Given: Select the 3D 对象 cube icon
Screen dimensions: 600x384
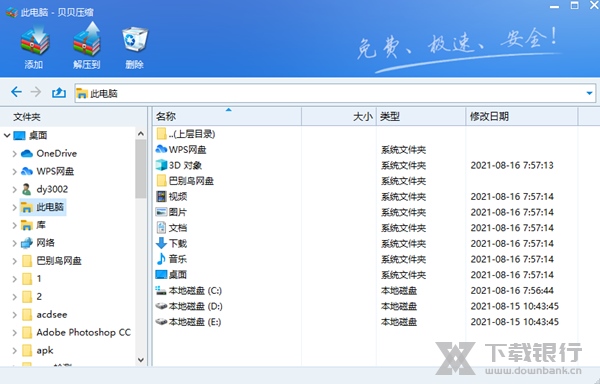Looking at the screenshot, I should point(161,165).
